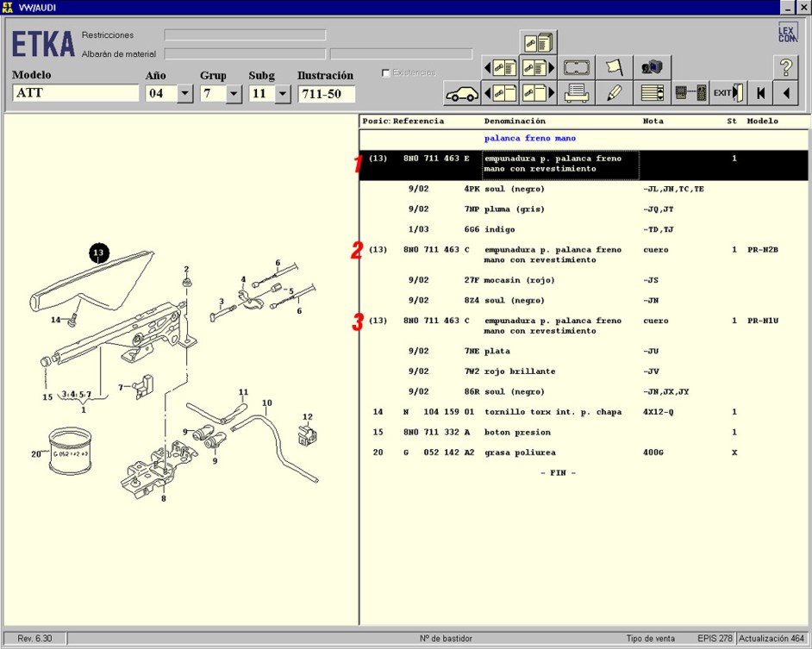The height and width of the screenshot is (649, 812).
Task: Go back with the left arrow button
Action: click(785, 93)
